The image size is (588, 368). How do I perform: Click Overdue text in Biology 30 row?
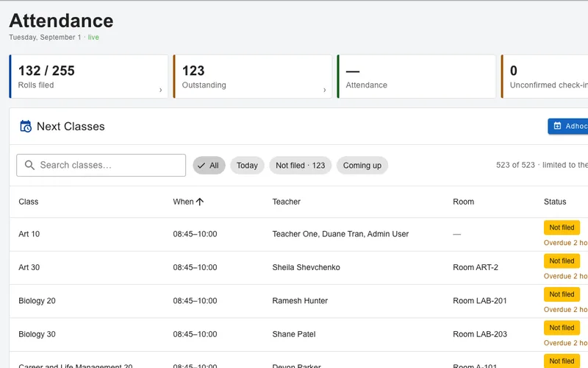point(566,343)
